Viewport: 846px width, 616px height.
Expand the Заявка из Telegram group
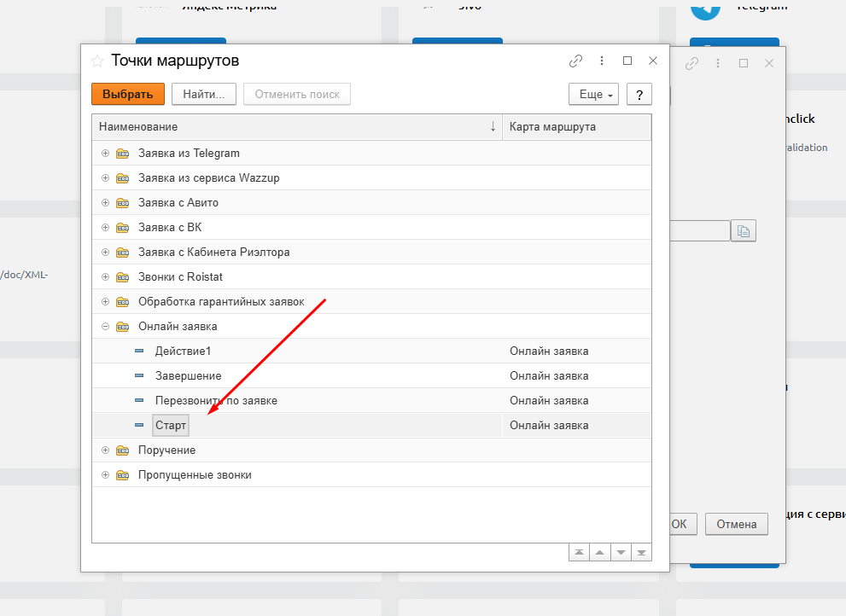105,154
